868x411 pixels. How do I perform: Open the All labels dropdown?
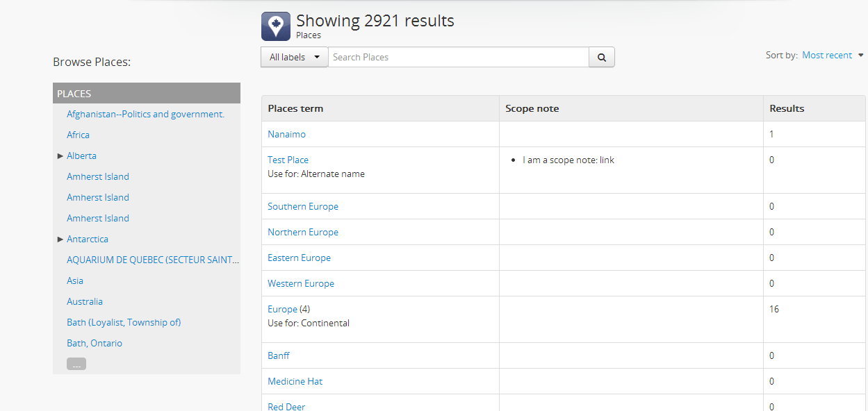tap(294, 57)
